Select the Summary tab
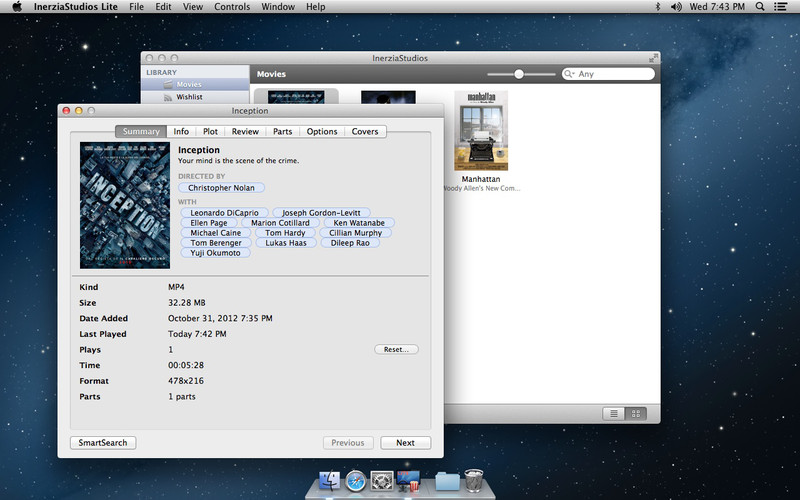The height and width of the screenshot is (500, 800). (141, 131)
